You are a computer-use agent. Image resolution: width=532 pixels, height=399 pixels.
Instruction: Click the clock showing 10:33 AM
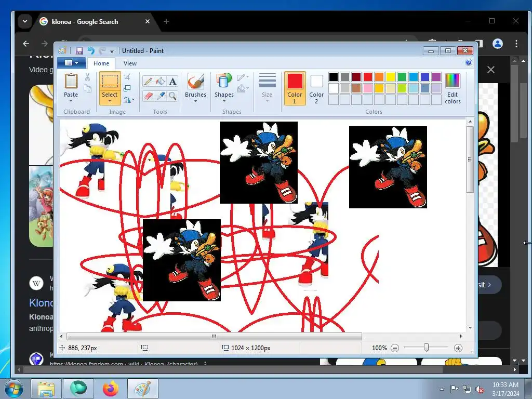(x=505, y=385)
